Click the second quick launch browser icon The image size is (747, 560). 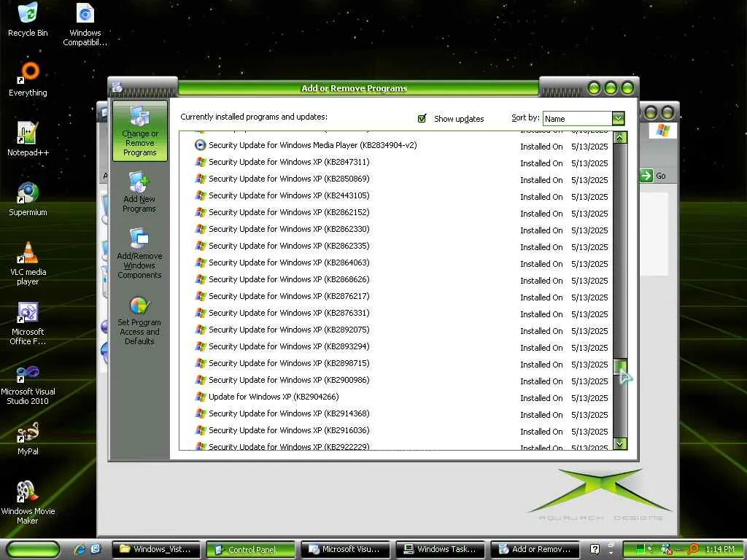click(96, 549)
